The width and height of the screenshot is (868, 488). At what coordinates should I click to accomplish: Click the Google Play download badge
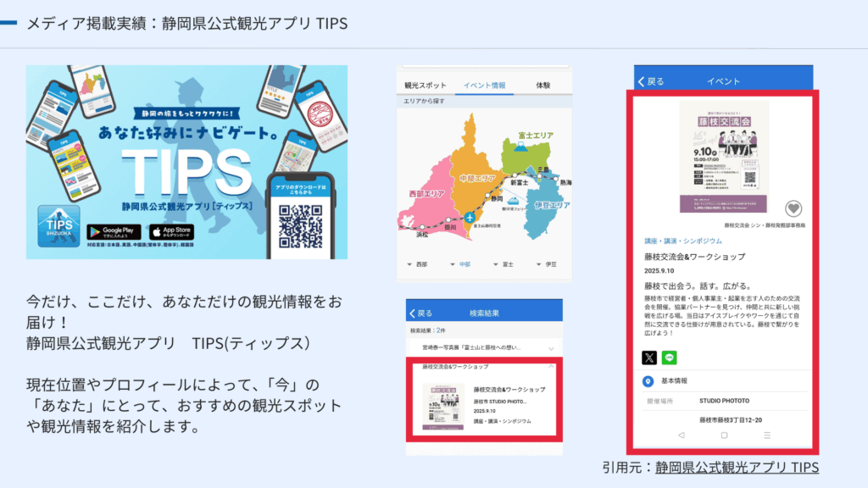coord(114,231)
